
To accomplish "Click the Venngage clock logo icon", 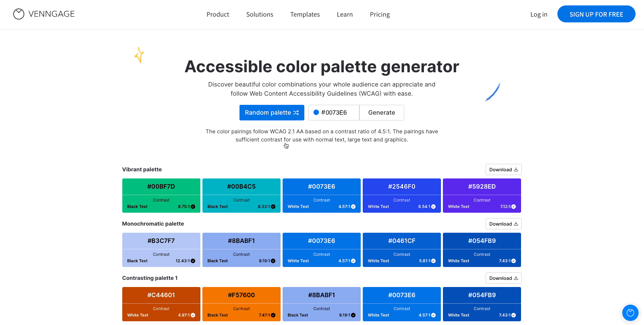I will coord(18,14).
